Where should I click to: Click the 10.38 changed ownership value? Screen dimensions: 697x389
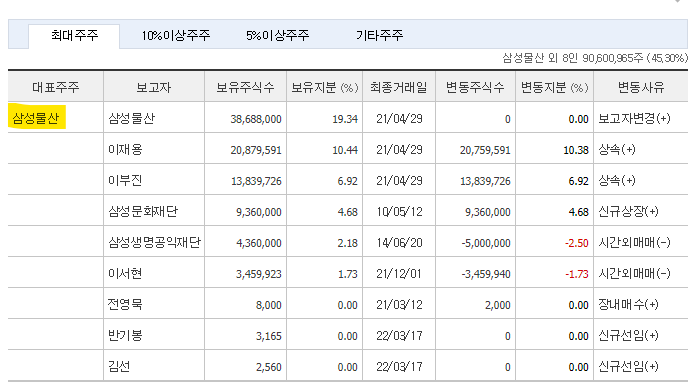(576, 150)
